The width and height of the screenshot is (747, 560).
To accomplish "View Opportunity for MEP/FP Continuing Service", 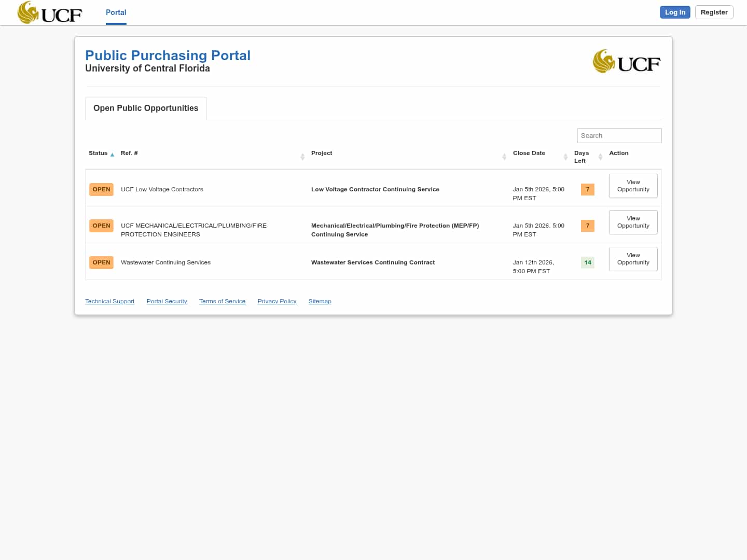I will point(633,222).
